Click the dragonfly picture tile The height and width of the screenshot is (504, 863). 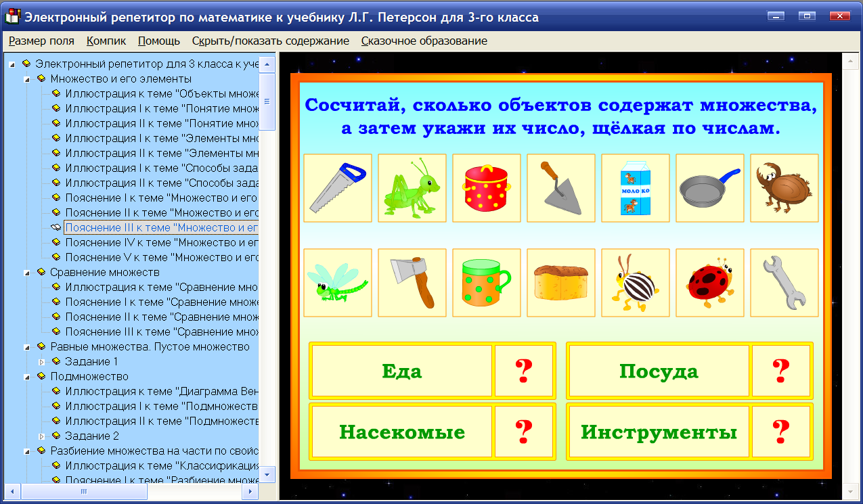(337, 283)
